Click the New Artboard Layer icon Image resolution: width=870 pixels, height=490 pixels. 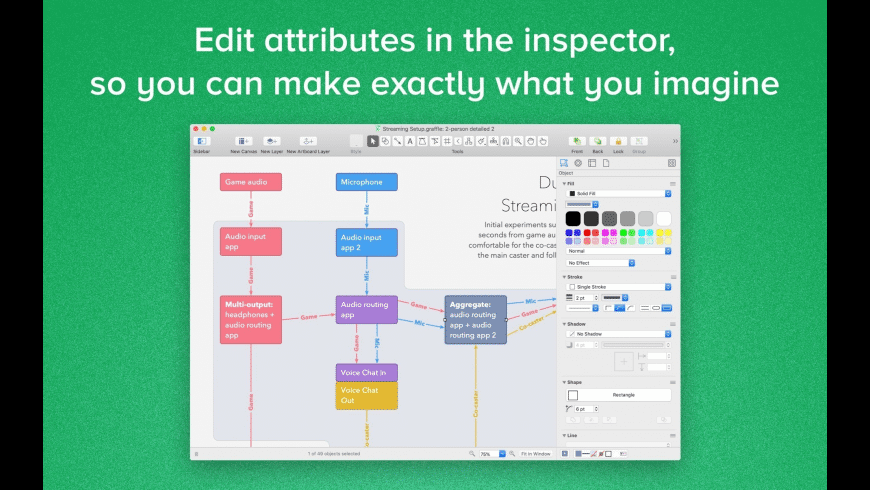tap(308, 142)
